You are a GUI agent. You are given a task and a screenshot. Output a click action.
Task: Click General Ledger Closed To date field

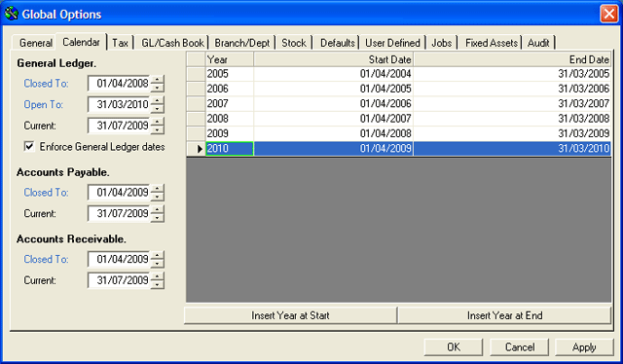119,83
